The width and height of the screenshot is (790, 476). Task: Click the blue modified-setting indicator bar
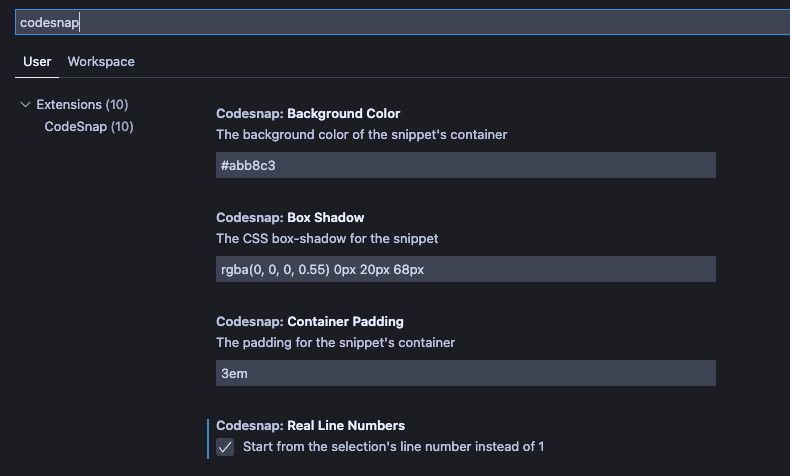(208, 439)
